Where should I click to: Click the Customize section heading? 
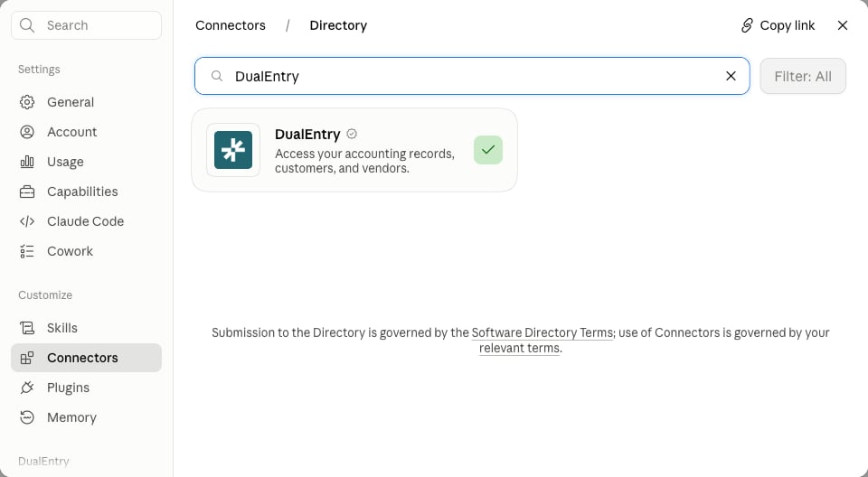(x=45, y=295)
